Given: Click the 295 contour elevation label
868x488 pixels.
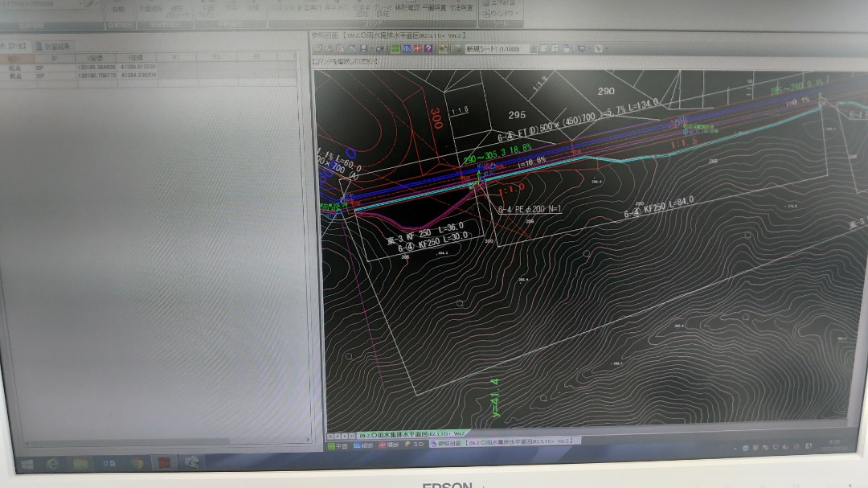Looking at the screenshot, I should [517, 115].
